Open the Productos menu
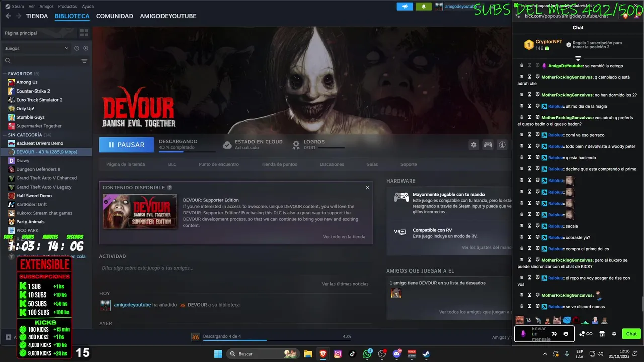 pos(67,6)
